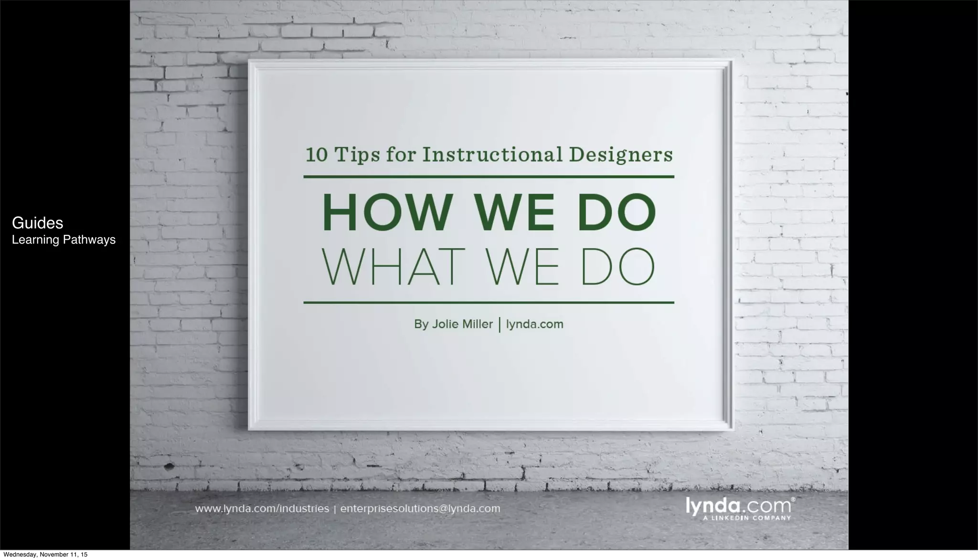Screen dimensions: 978x560
Task: Click the By Jolie Miller byline
Action: click(453, 325)
